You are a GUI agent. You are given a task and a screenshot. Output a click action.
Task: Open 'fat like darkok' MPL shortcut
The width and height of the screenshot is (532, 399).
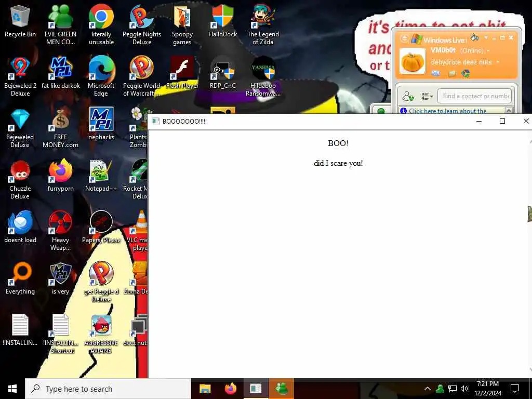(x=60, y=73)
